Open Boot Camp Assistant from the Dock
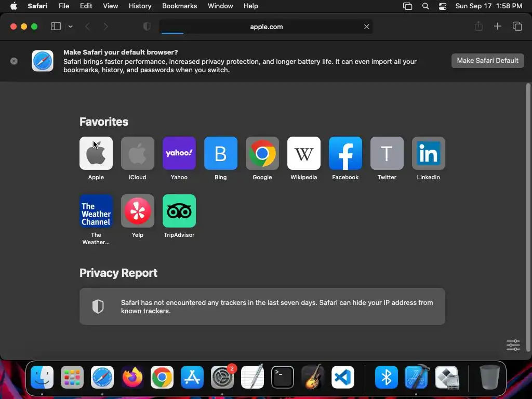Viewport: 532px width, 399px height. click(446, 377)
